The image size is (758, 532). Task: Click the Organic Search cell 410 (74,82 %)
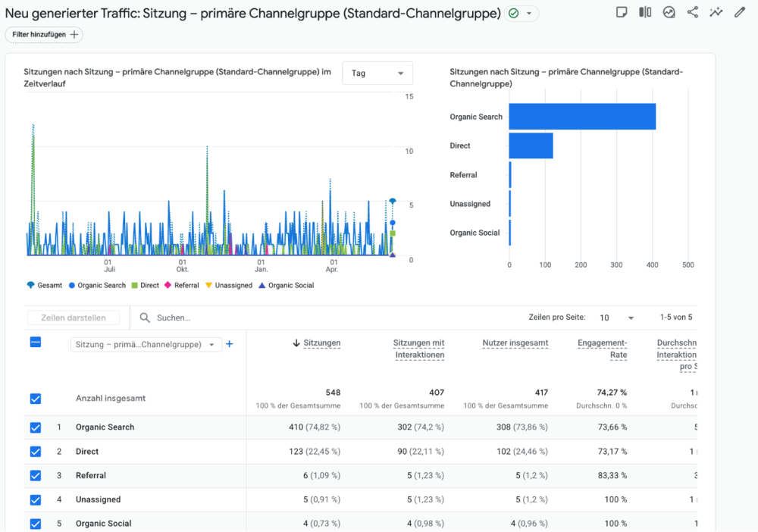point(315,427)
